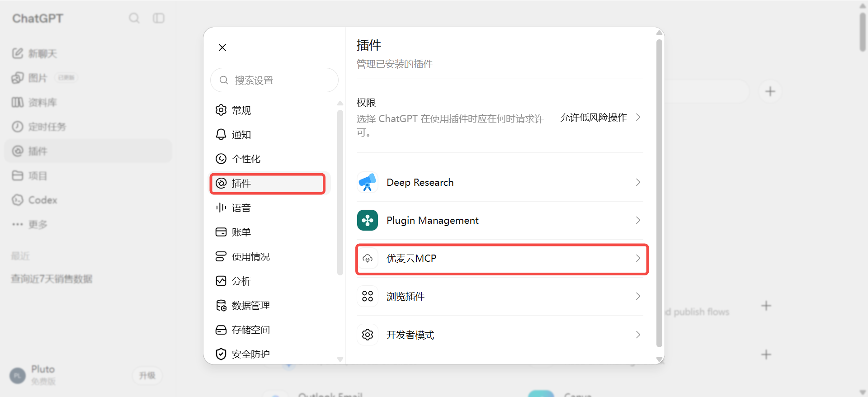Open the 开发者模式 entry
Viewport: 868px width, 397px height.
500,335
